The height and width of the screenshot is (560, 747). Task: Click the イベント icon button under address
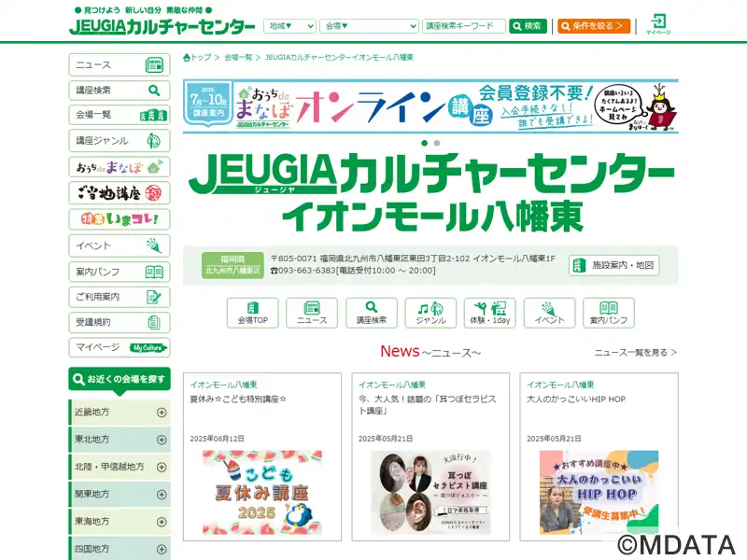point(549,313)
